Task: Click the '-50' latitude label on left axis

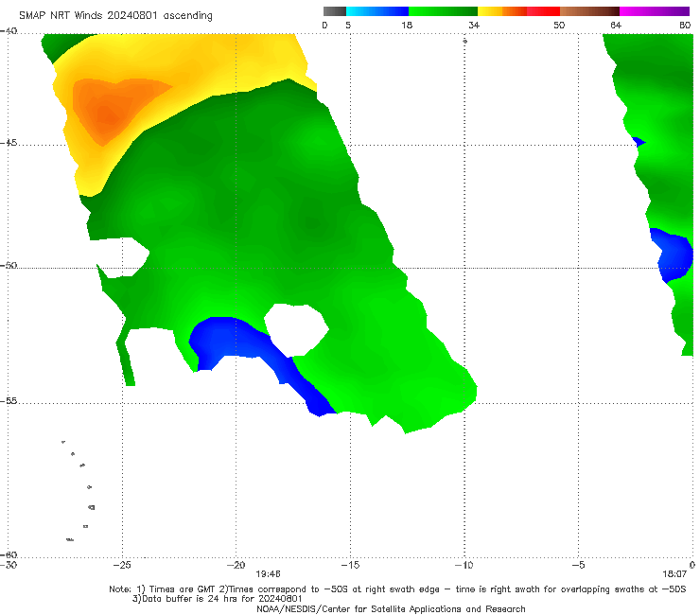Action: [x=9, y=265]
